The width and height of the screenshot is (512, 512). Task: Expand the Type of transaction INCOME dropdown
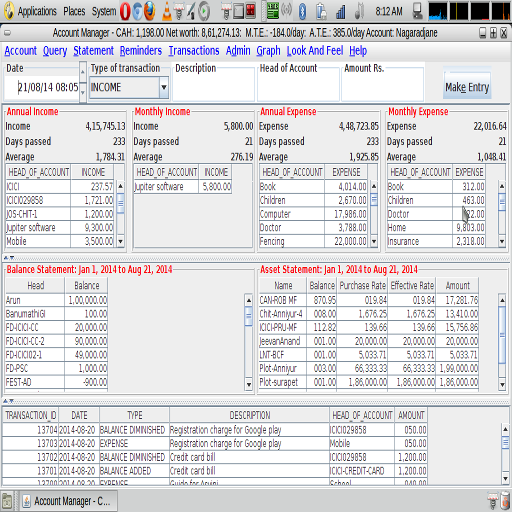point(164,87)
